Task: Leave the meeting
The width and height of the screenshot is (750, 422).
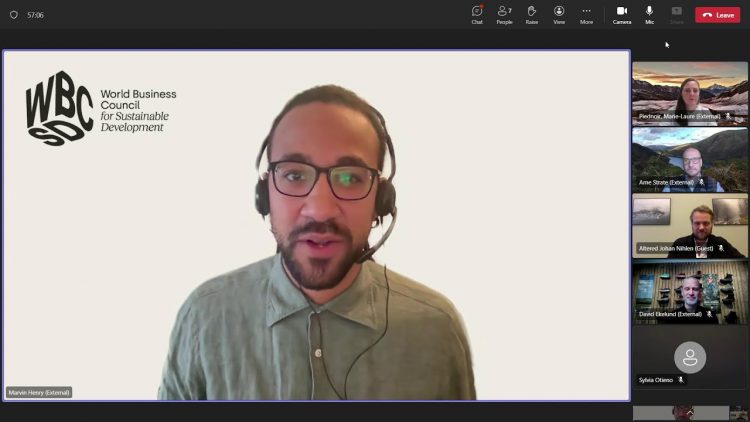Action: click(x=717, y=15)
